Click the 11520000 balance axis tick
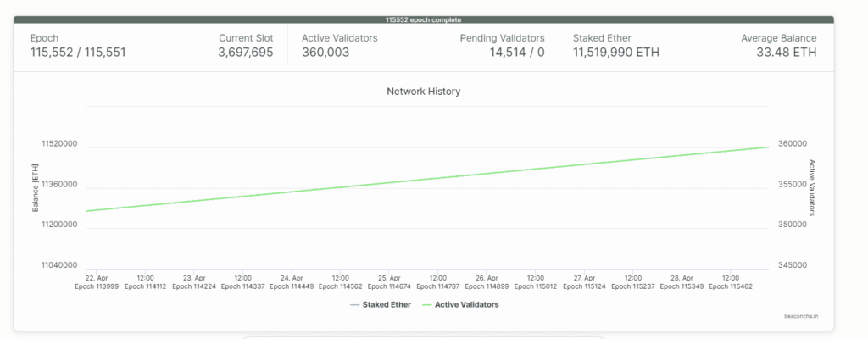Screen dimensions: 868x339 59,144
